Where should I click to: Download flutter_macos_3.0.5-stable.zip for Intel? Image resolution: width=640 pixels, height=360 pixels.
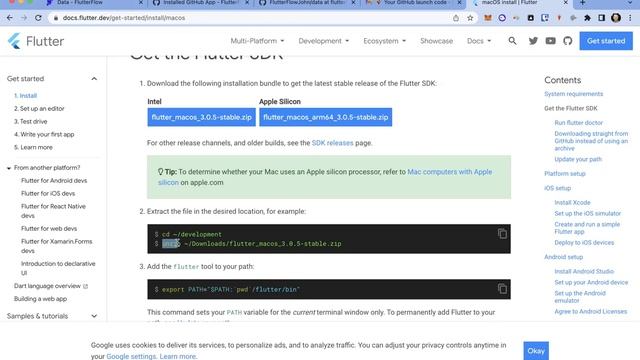[x=201, y=117]
